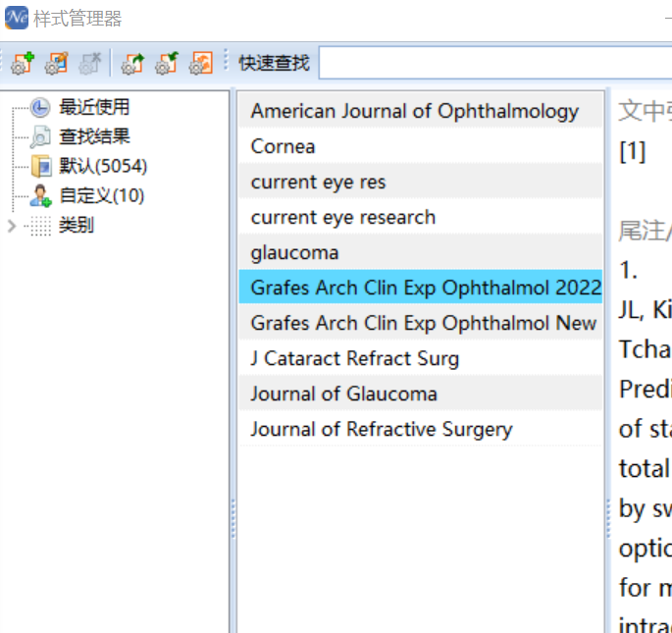672x633 pixels.
Task: Select Grafes Arch Clin Exp Ophthalmol New
Action: [421, 323]
